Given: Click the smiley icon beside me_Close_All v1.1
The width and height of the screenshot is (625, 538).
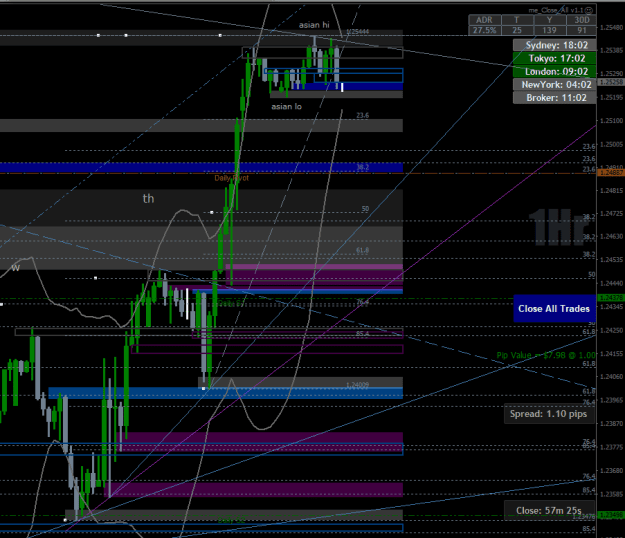Looking at the screenshot, I should pyautogui.click(x=589, y=10).
